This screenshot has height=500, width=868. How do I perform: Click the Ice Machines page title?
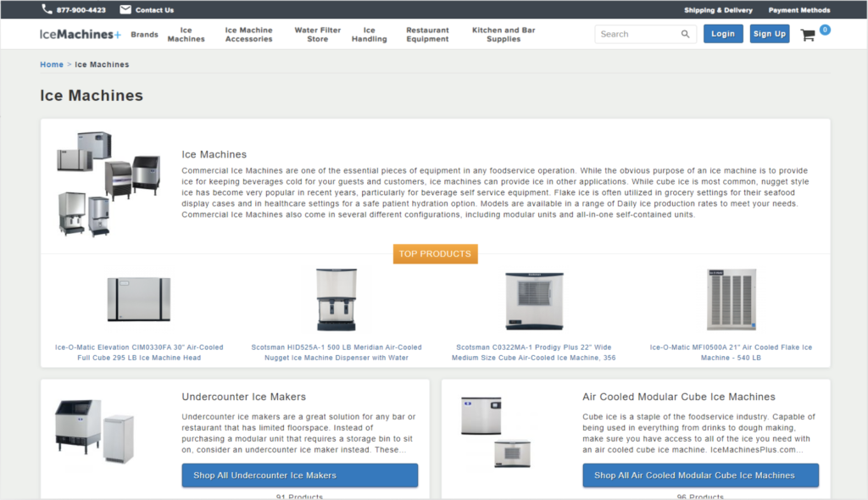pyautogui.click(x=92, y=95)
